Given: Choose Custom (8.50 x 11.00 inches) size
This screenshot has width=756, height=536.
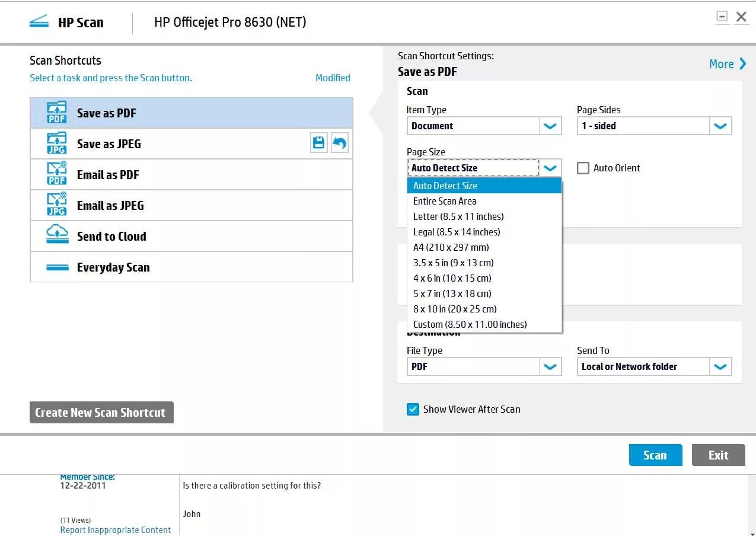Looking at the screenshot, I should pyautogui.click(x=484, y=324).
